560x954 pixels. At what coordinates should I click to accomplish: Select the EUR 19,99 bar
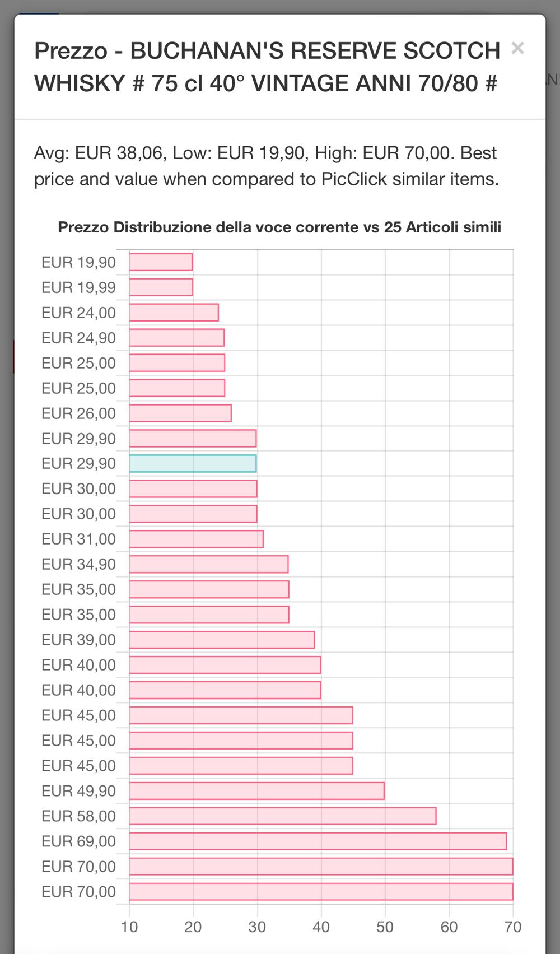coord(161,287)
